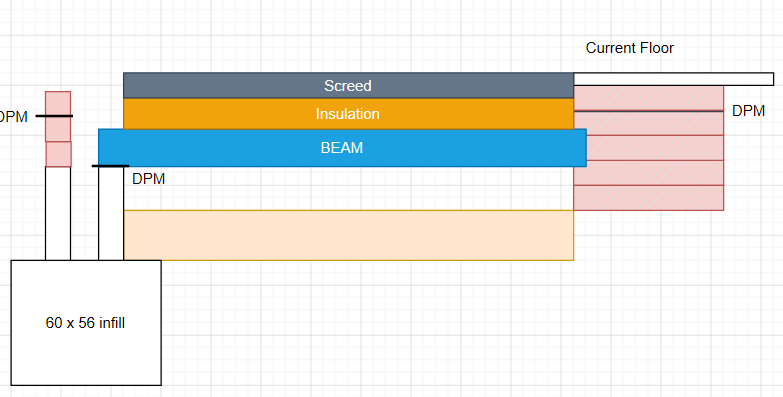Select the middle hatched brick course on right
Screen dimensions: 783x397
649,148
